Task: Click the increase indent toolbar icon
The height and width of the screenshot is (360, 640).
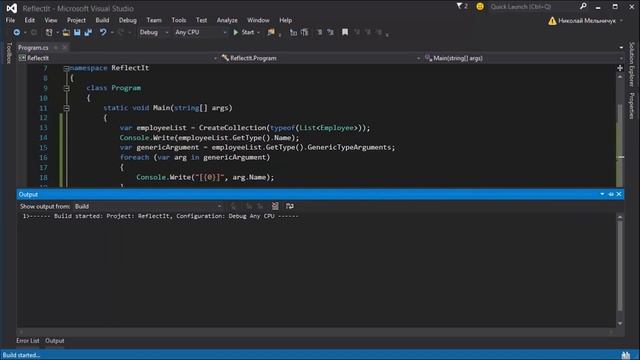Action: (x=304, y=32)
